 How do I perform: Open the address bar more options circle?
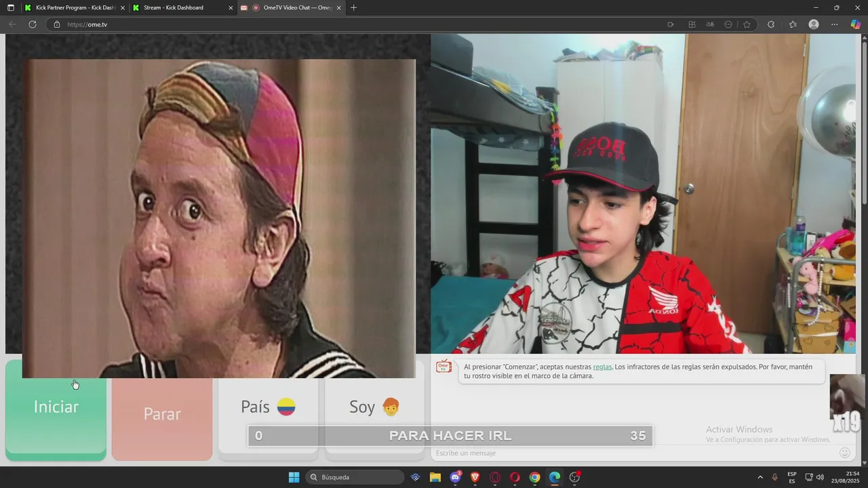[728, 24]
